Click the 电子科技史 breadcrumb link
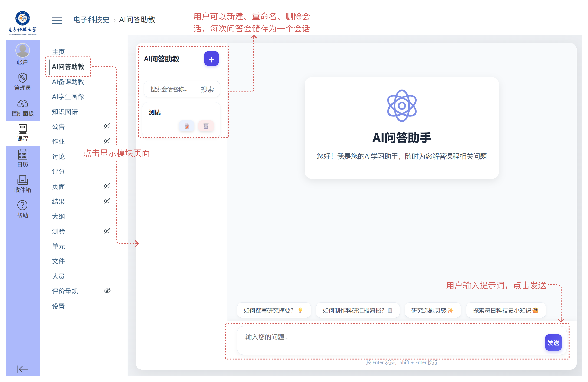 (91, 20)
